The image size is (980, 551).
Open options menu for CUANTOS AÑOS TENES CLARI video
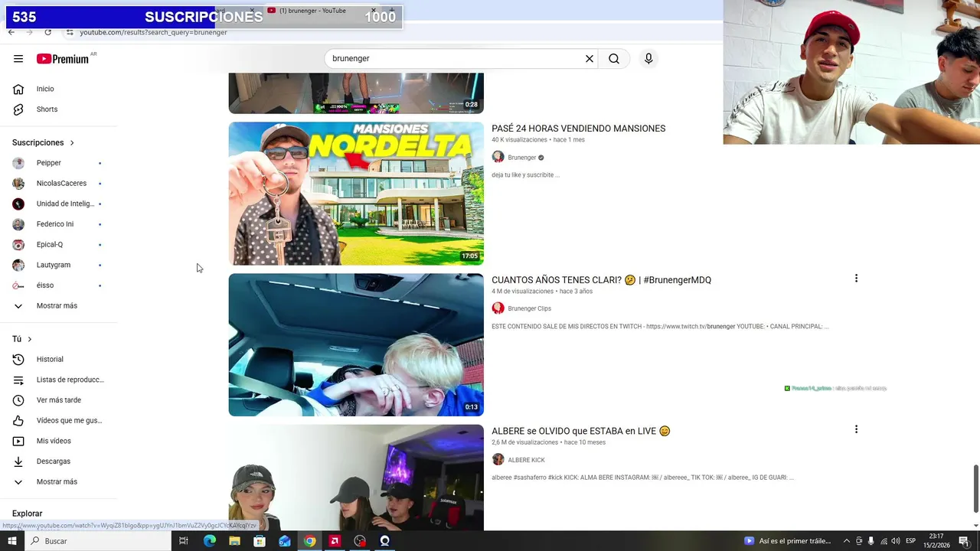coord(856,279)
